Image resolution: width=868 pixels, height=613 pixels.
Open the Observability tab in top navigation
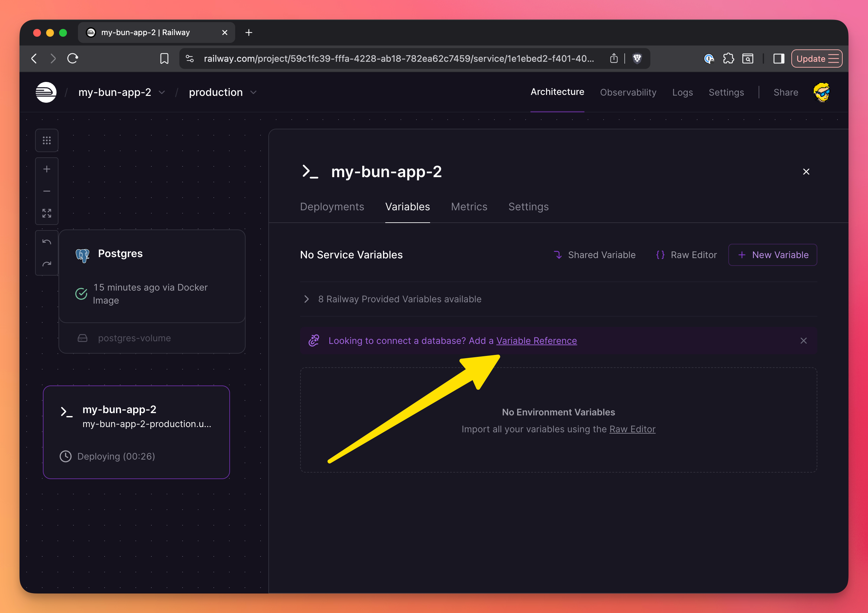click(x=628, y=92)
